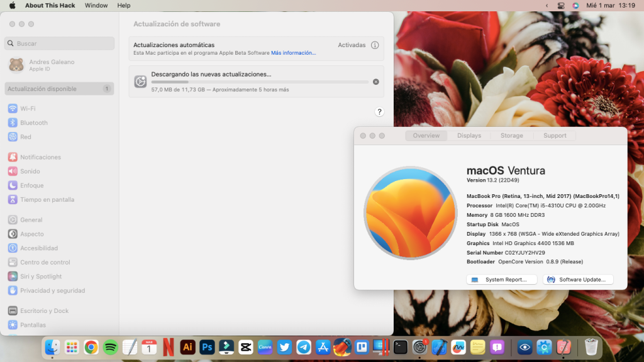Switch to the Displays tab

pyautogui.click(x=469, y=136)
